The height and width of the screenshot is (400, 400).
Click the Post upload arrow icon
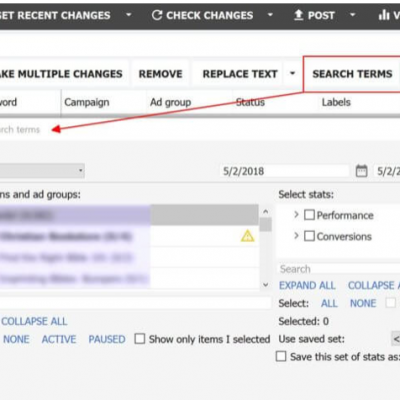pyautogui.click(x=299, y=15)
